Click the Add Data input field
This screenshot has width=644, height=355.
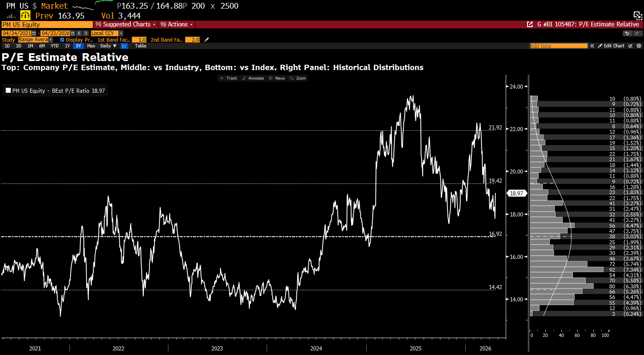click(559, 46)
